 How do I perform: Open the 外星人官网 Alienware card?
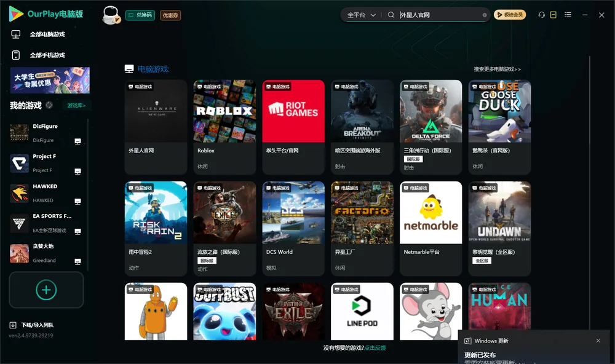tap(156, 127)
